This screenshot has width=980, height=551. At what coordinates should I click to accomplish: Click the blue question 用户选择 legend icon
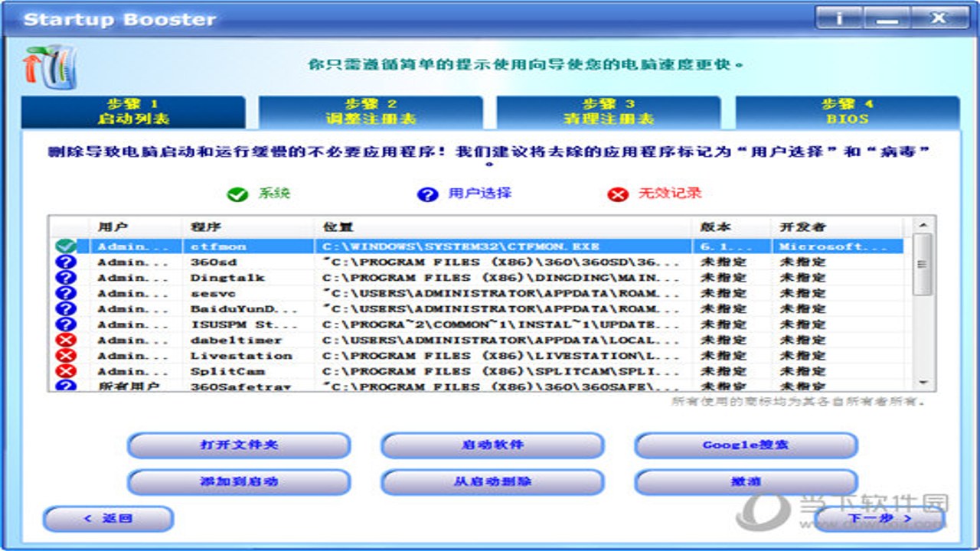pos(427,194)
